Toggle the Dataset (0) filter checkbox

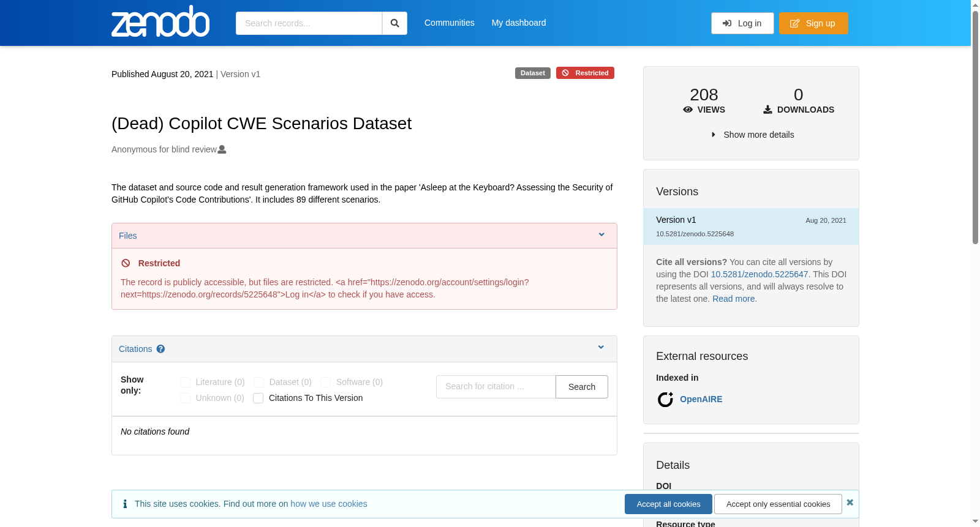pyautogui.click(x=258, y=383)
